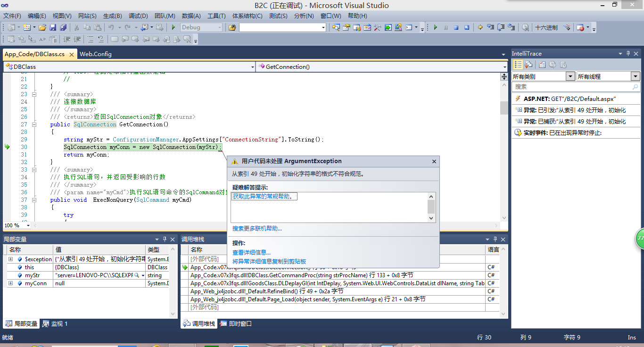Click the Uncomment selected lines icon

pyautogui.click(x=101, y=39)
